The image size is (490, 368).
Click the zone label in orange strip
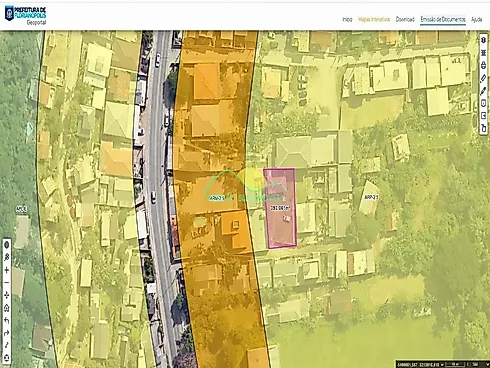point(217,198)
